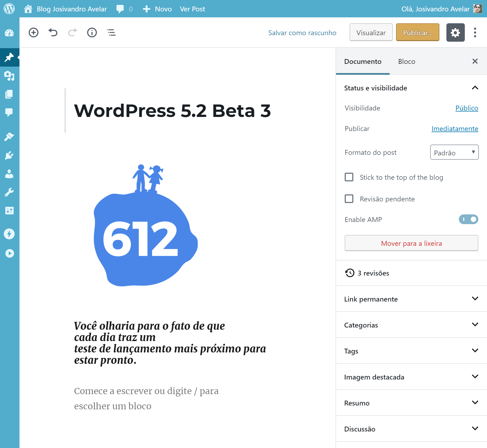Click the Undo arrow
Screen dimensions: 487x448
click(53, 33)
